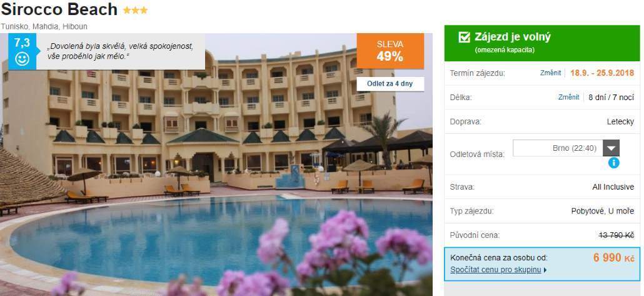
Task: Click the smiley face rating icon
Action: (x=22, y=59)
